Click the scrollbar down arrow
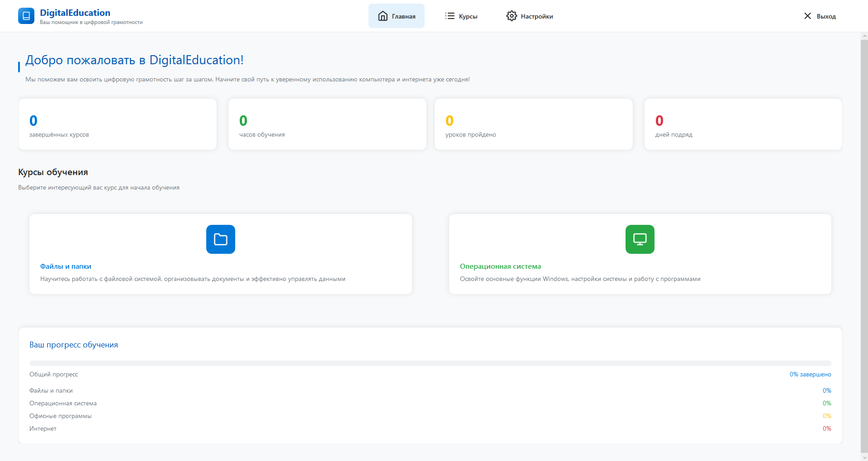This screenshot has height=461, width=868. coord(864,457)
